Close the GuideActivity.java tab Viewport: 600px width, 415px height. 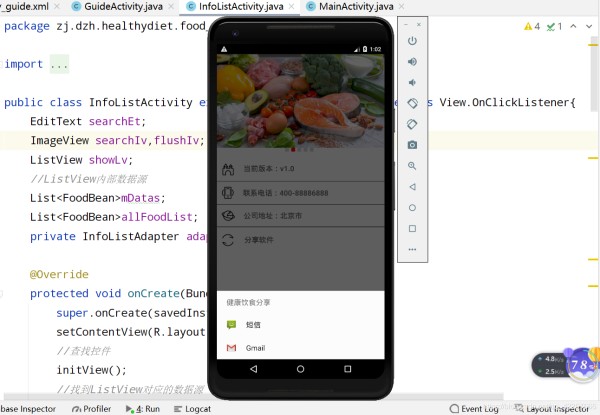(171, 7)
